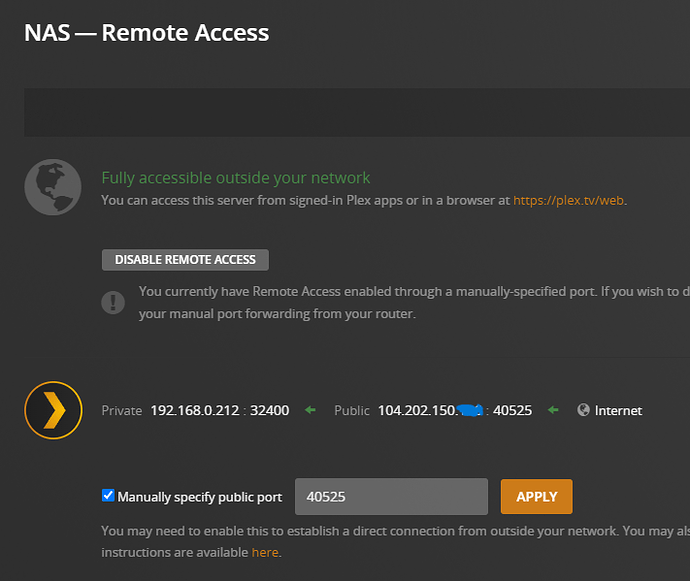690x581 pixels.
Task: Uncheck the manually specify public port checkbox
Action: 108,496
